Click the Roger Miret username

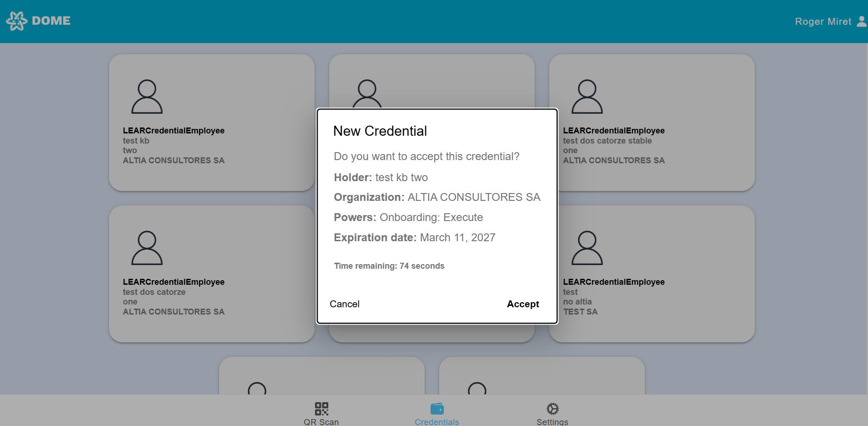click(x=823, y=22)
